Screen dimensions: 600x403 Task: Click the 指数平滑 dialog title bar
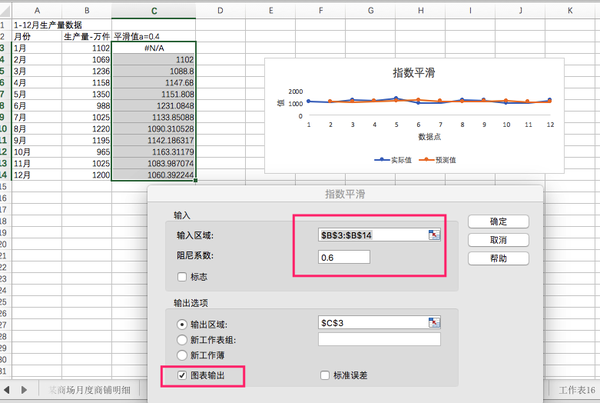pyautogui.click(x=345, y=194)
